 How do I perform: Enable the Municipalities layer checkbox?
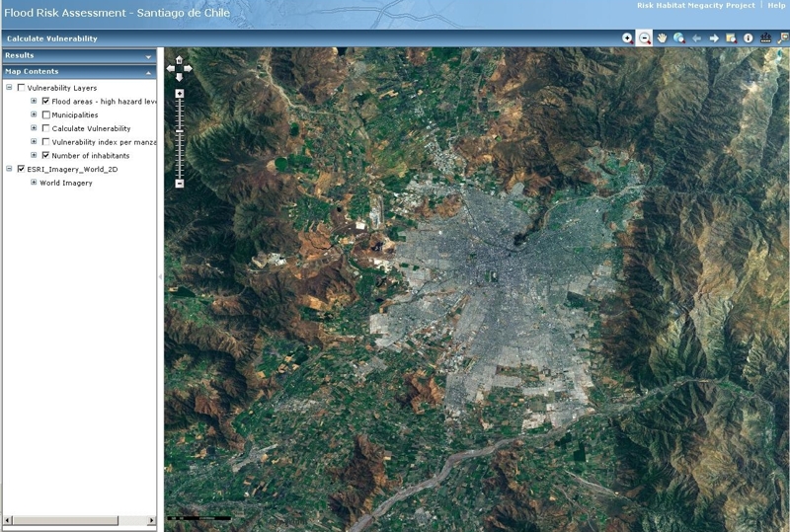(x=45, y=114)
